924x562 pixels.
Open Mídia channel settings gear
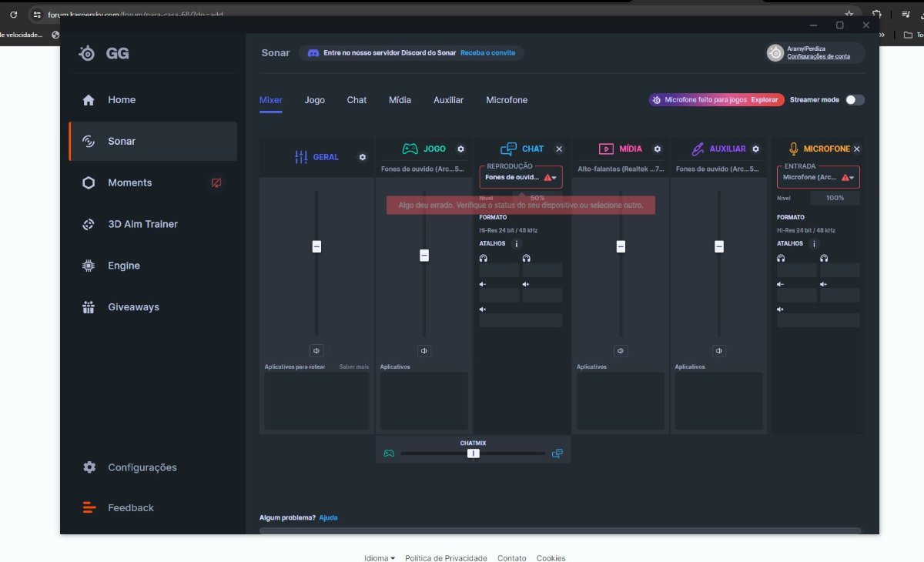(658, 149)
